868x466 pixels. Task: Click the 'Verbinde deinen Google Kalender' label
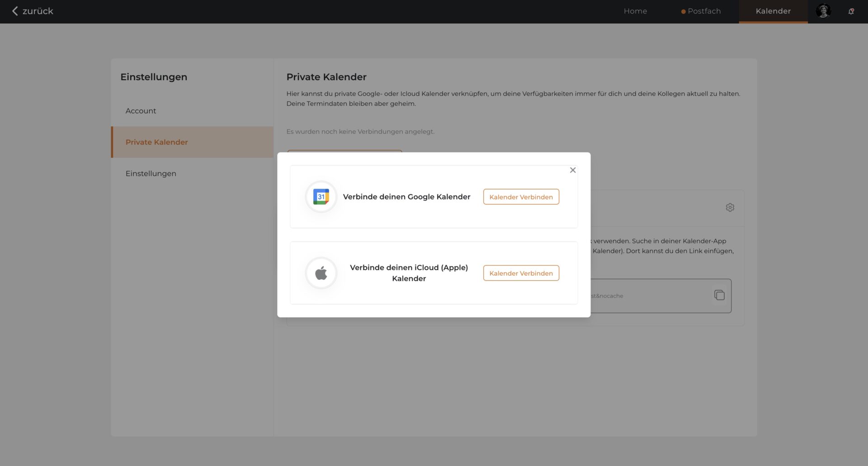click(406, 197)
